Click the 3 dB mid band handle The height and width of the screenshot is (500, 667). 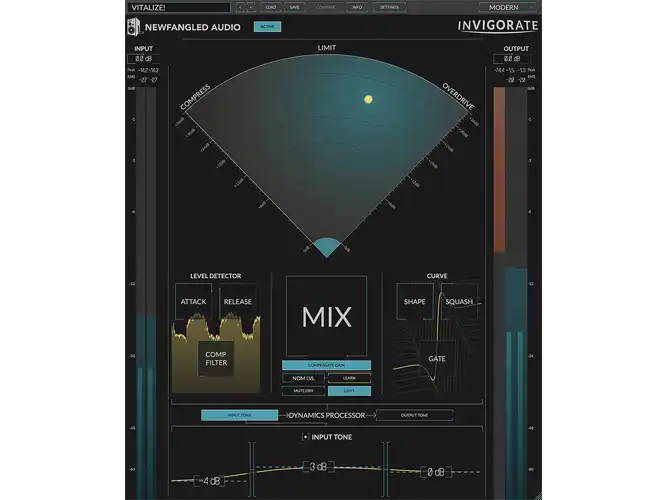(x=318, y=467)
